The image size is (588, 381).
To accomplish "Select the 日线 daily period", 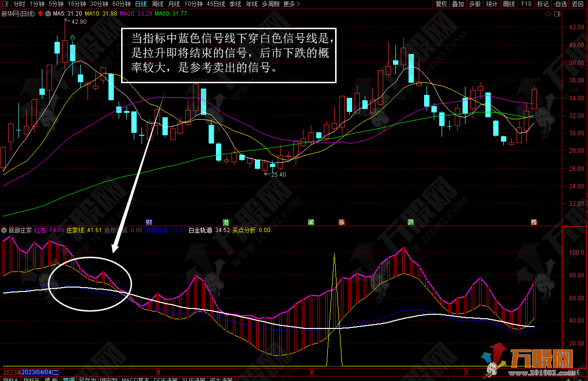I will 141,4.
